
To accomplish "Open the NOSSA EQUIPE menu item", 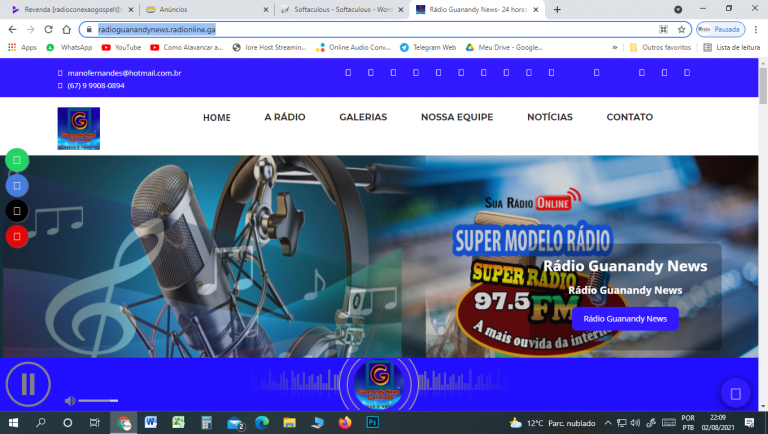I will click(457, 117).
